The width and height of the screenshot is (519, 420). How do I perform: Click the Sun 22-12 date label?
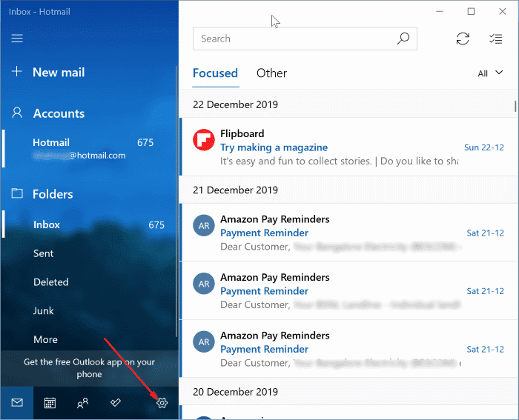(x=484, y=147)
